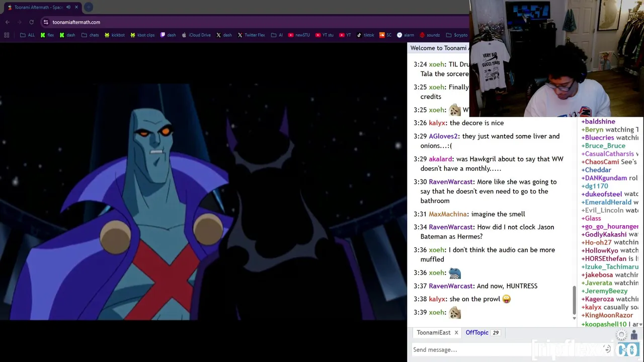Click username AGloves2 in chat

(443, 136)
